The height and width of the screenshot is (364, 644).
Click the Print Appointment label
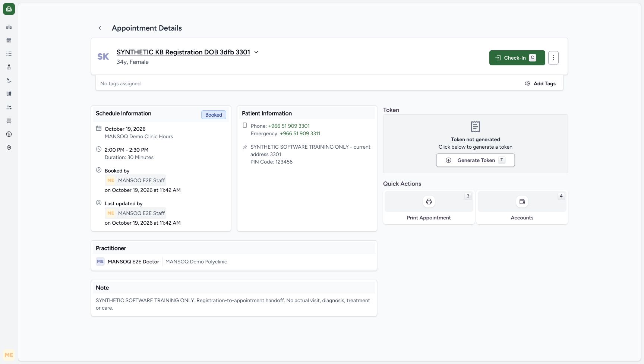click(429, 218)
